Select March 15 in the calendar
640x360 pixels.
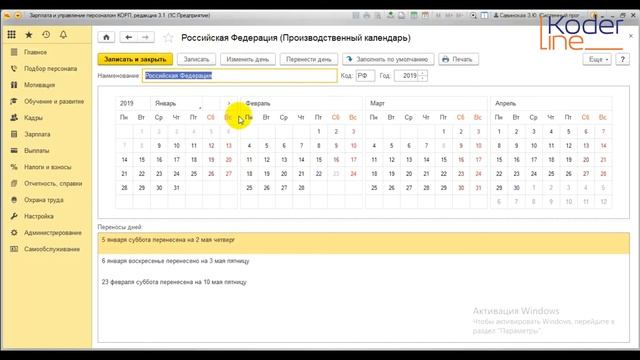(444, 160)
